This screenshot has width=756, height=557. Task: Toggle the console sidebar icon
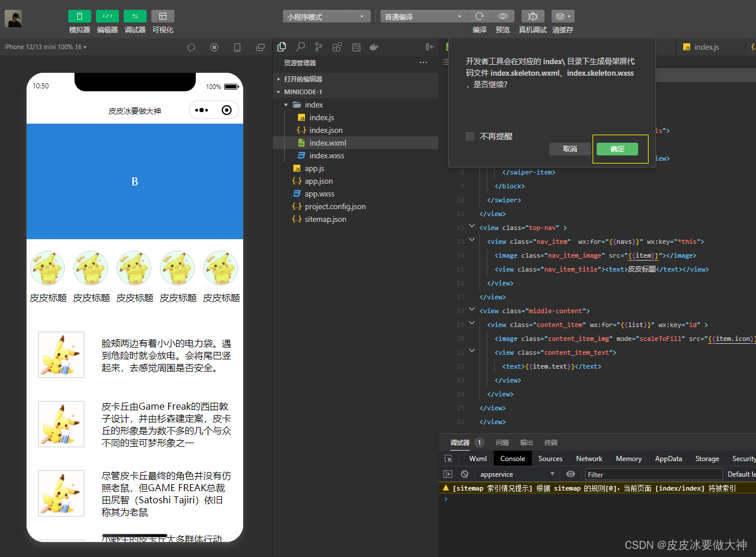click(x=448, y=474)
